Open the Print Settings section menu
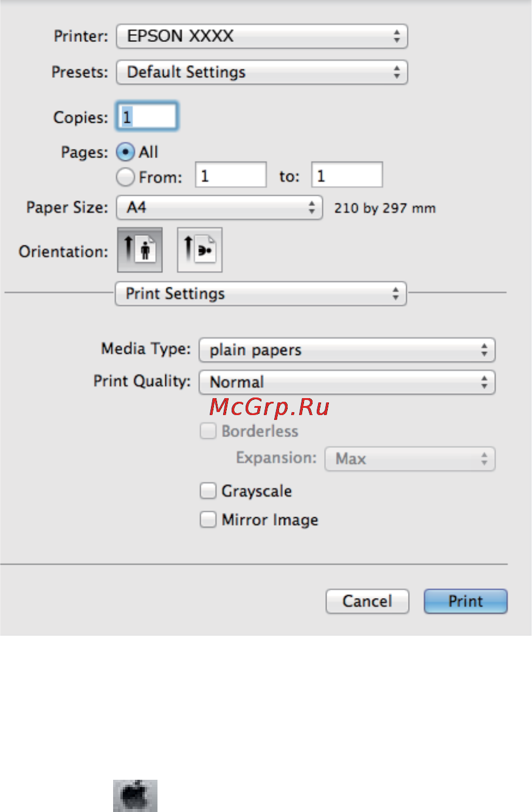Viewport: 532px width, 812px height. (260, 294)
